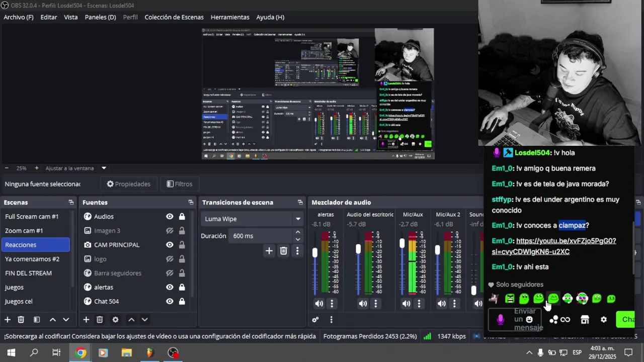The width and height of the screenshot is (644, 362).
Task: Open source properties gear in Fuentes toolbar
Action: (x=115, y=320)
